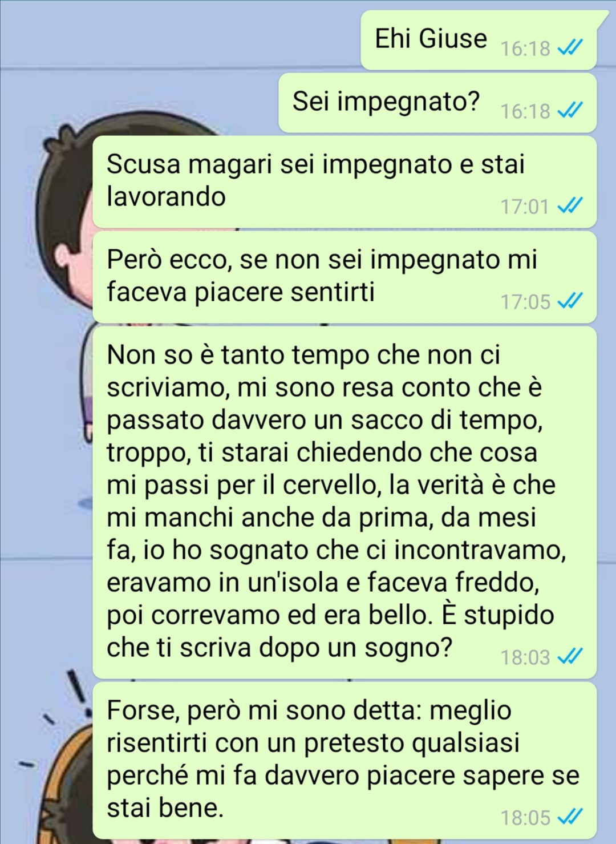Tap the 'Sei impegnato?' message bubble
The height and width of the screenshot is (844, 616).
pos(437,103)
